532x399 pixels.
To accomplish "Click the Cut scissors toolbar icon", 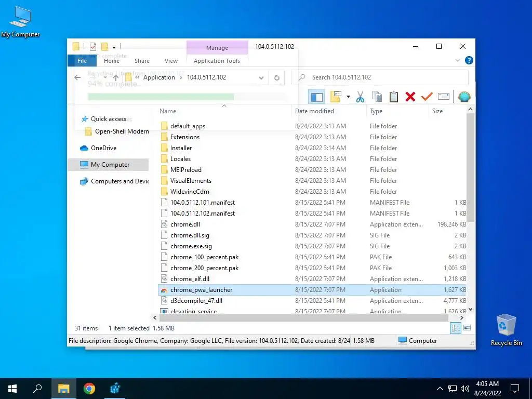I will coord(360,97).
